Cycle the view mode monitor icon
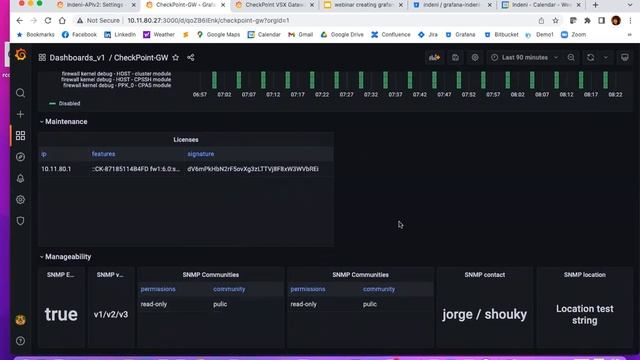 coord(625,58)
